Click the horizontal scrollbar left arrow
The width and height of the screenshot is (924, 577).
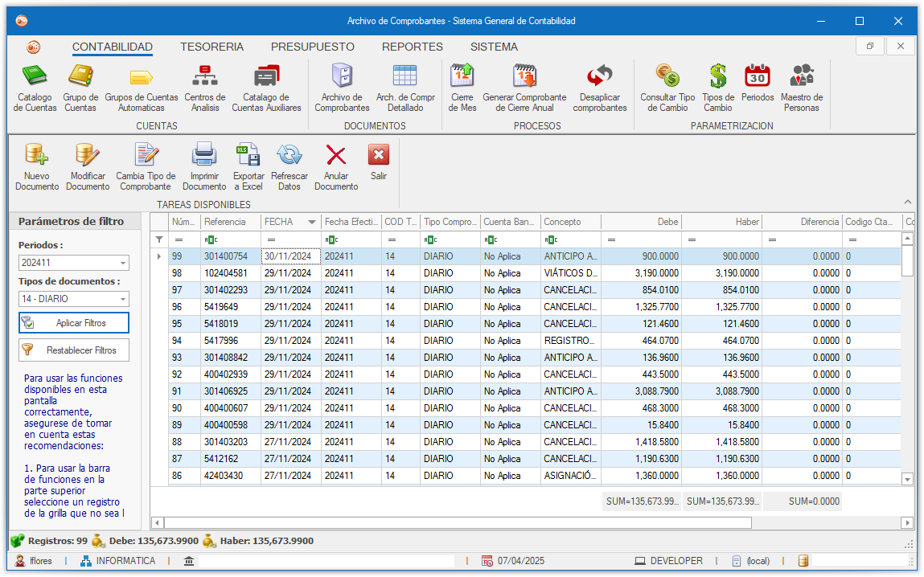[158, 523]
